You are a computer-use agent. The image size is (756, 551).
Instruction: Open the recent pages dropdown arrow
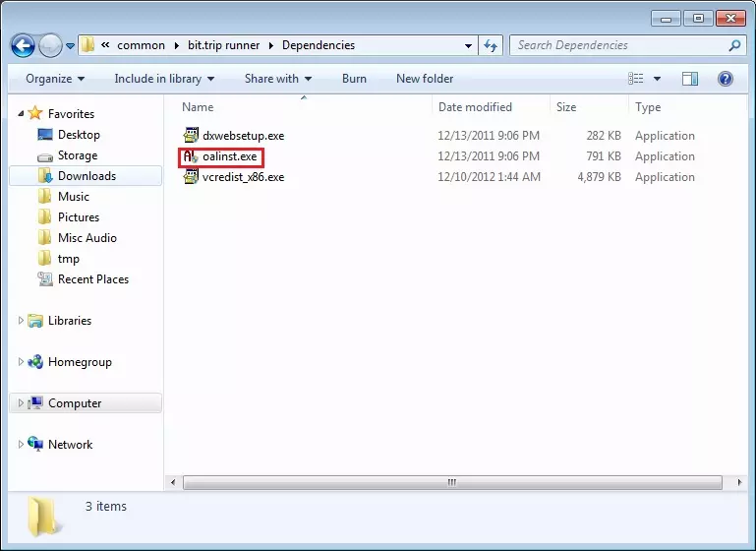pos(71,46)
